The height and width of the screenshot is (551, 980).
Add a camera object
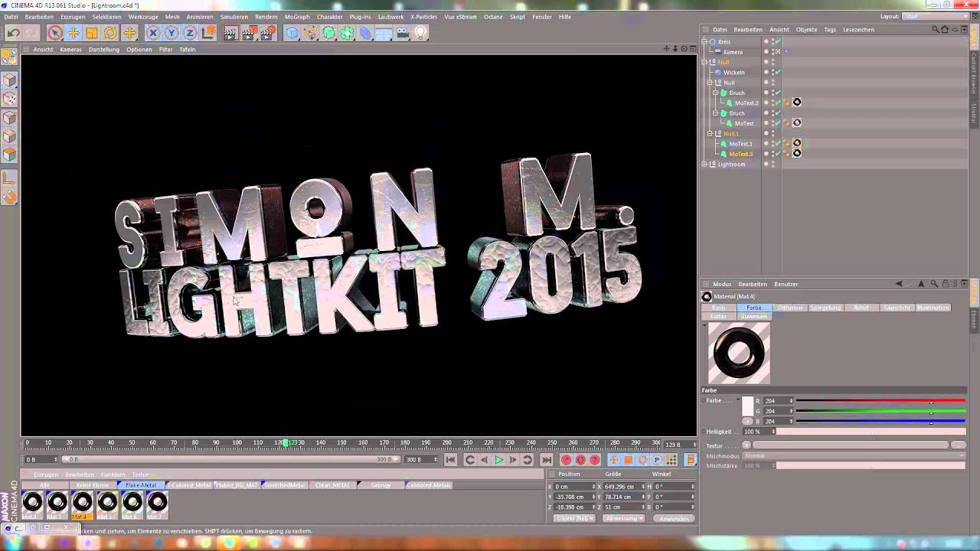click(x=403, y=33)
